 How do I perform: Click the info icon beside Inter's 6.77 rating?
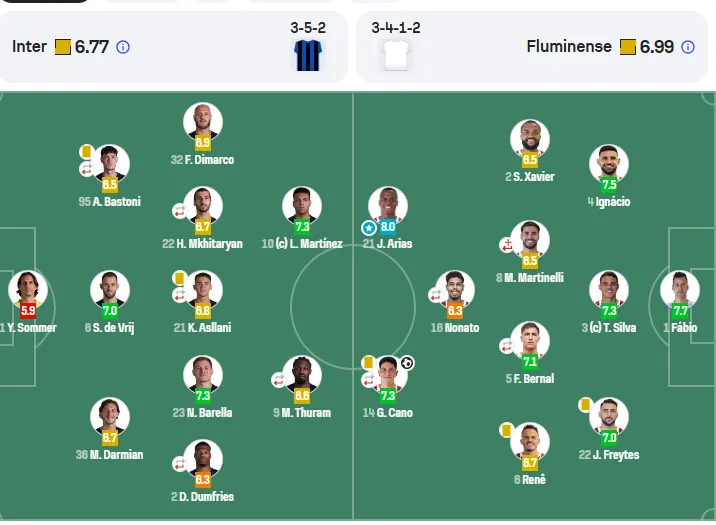pyautogui.click(x=123, y=47)
